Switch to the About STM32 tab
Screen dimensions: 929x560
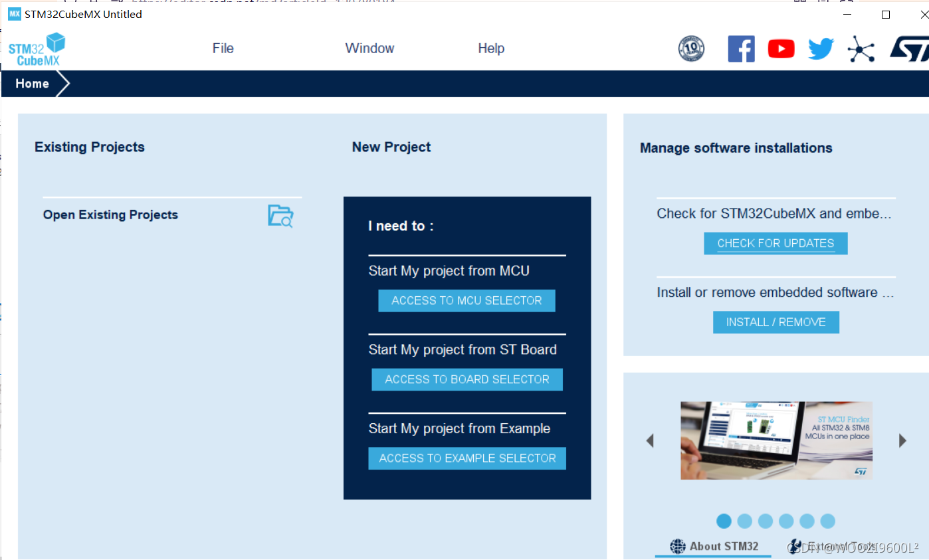click(x=714, y=547)
